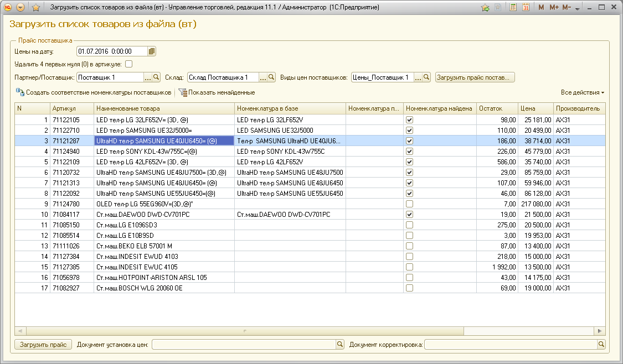623x364 pixels.
Task: Click the Цена column header
Action: [536, 108]
